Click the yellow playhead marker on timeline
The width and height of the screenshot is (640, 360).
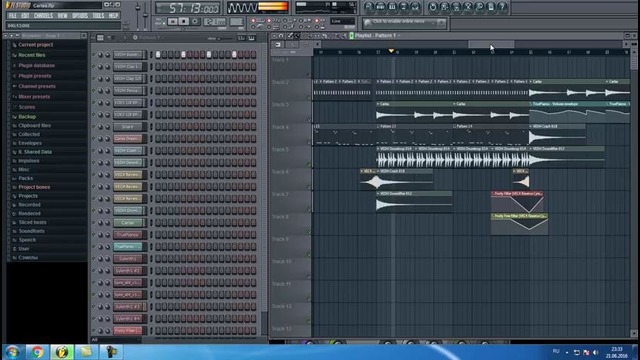[x=391, y=51]
